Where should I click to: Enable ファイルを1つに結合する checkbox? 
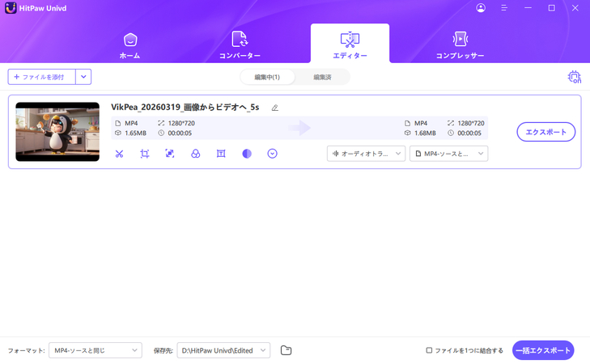pos(429,350)
